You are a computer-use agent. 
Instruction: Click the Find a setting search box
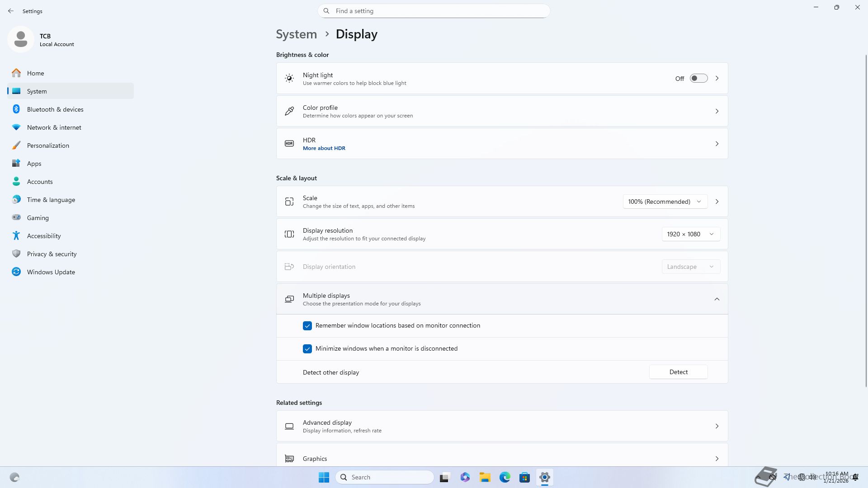434,11
